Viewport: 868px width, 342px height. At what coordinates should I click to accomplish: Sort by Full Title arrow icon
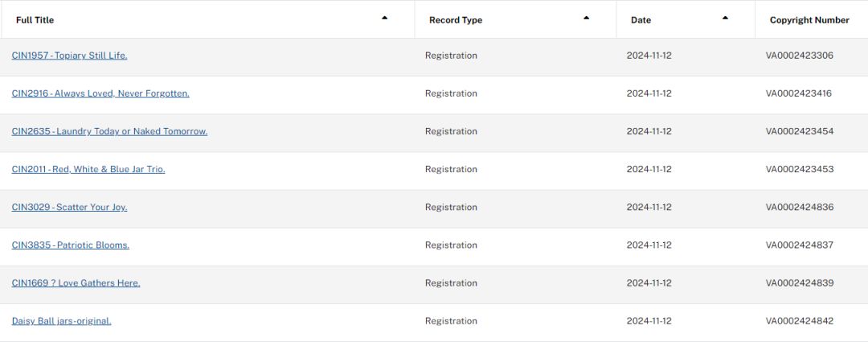[x=384, y=18]
